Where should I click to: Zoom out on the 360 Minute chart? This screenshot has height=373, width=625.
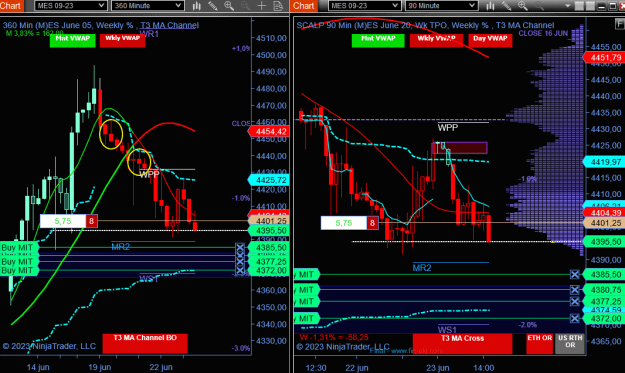pyautogui.click(x=245, y=6)
